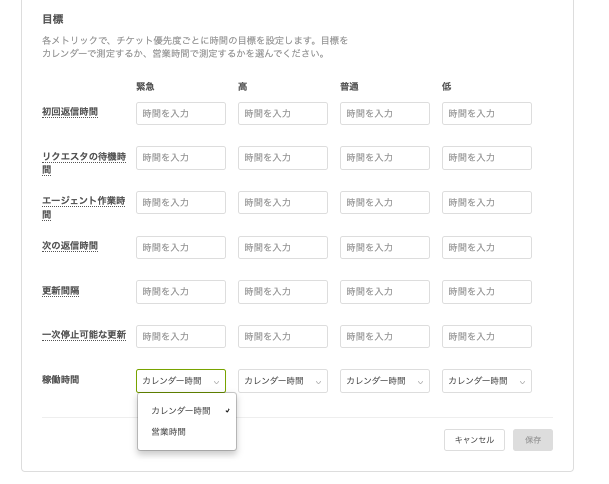
Task: Click the 稼働時間 row label
Action: 61,380
